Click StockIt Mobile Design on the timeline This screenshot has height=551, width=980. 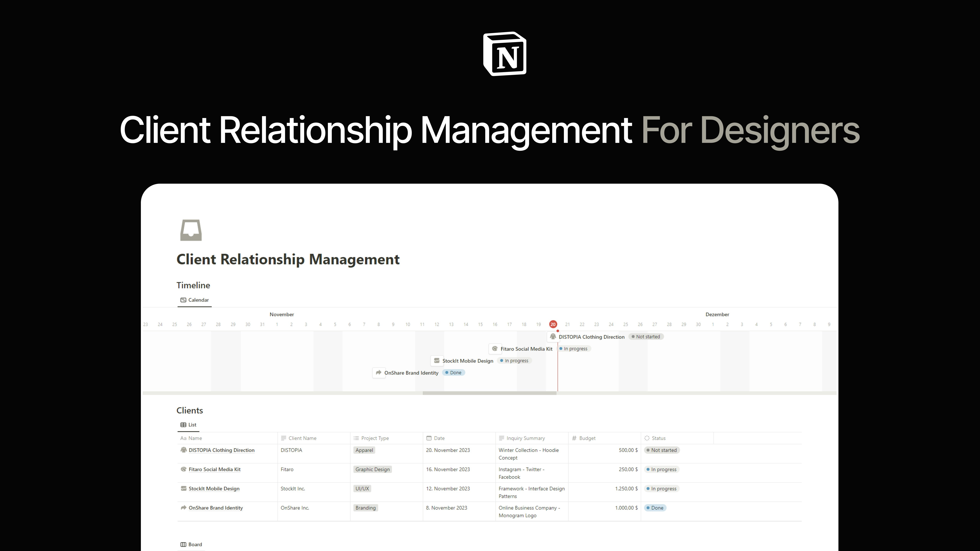(468, 361)
